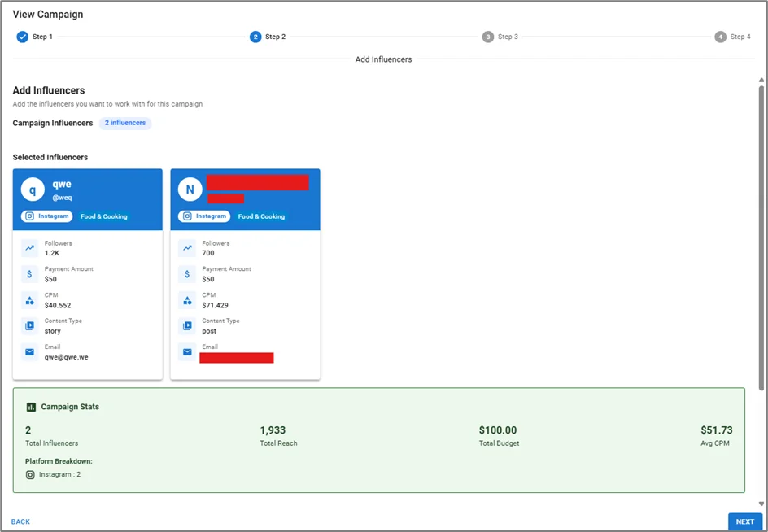Go to completed Step 1
768x532 pixels.
[x=23, y=37]
